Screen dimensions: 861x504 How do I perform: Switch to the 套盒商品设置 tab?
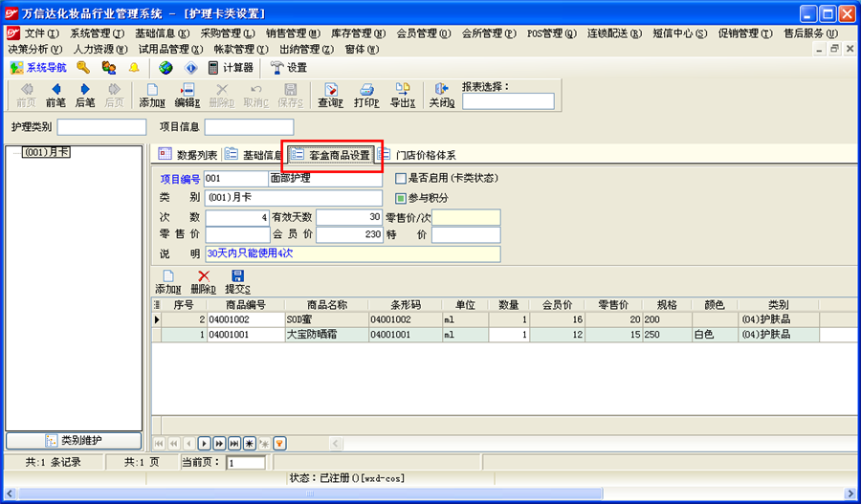tap(332, 155)
